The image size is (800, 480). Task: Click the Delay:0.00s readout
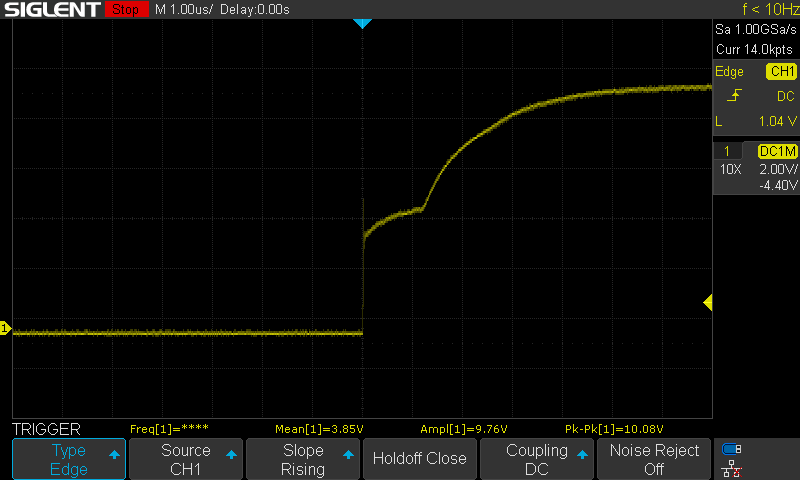click(x=255, y=9)
